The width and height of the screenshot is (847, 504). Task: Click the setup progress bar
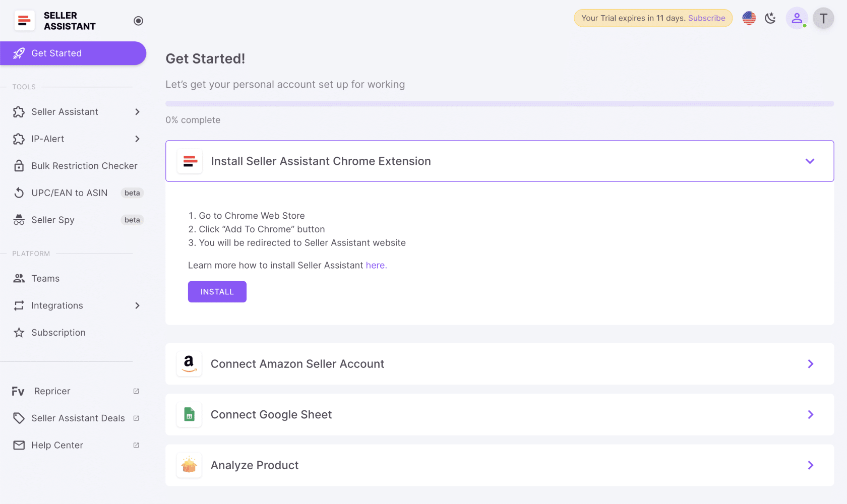[500, 104]
